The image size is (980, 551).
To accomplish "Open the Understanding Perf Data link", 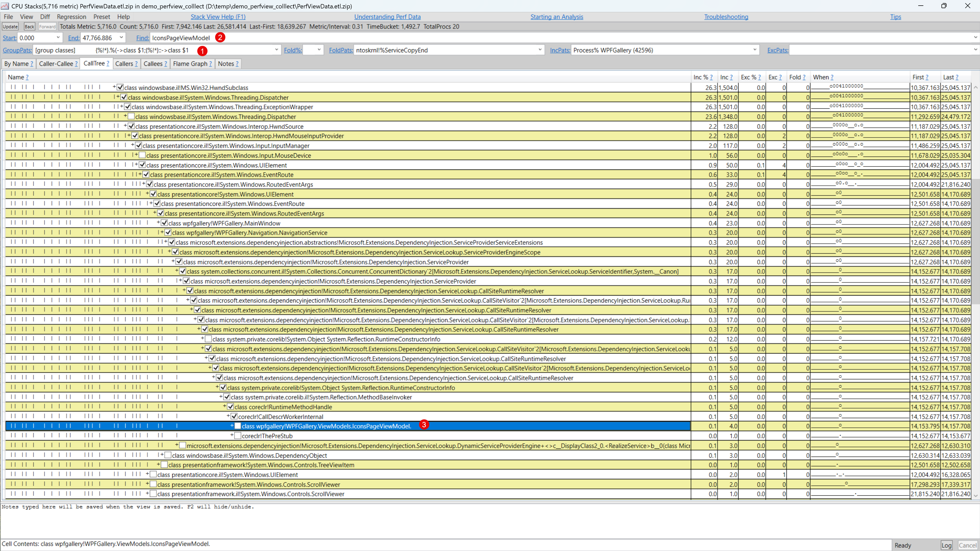I will [x=387, y=17].
